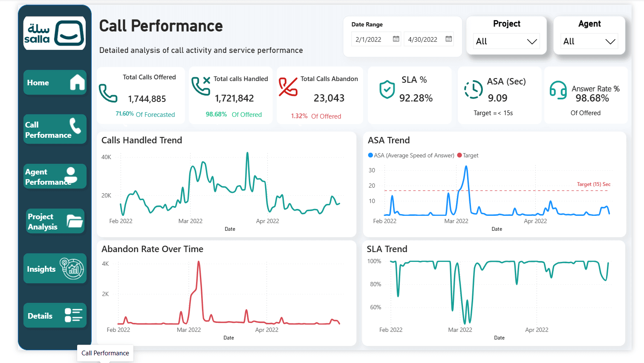
Task: Click the ASA Trend chart title
Action: tap(389, 140)
